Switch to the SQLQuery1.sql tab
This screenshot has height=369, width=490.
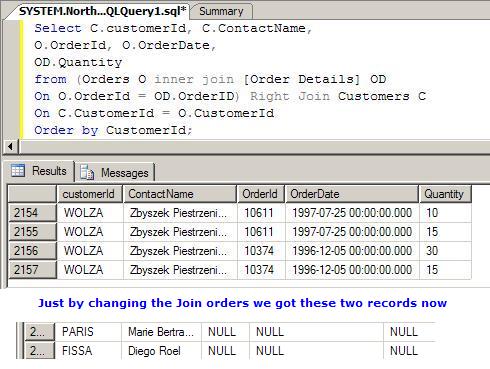pyautogui.click(x=102, y=11)
